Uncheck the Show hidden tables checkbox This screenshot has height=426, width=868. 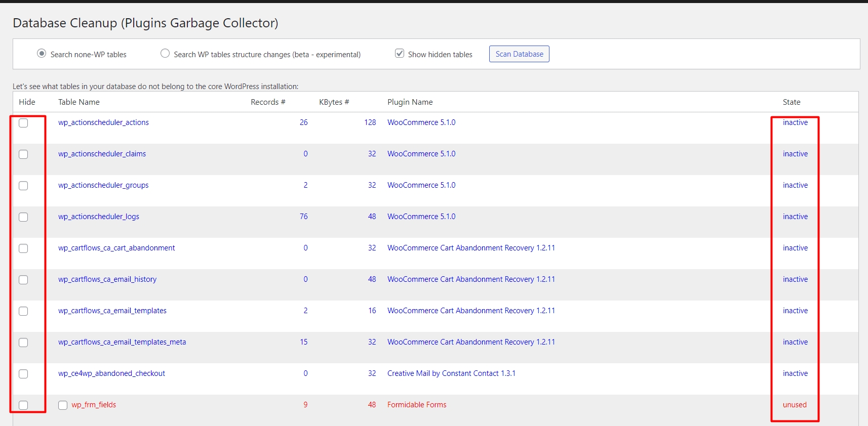400,54
